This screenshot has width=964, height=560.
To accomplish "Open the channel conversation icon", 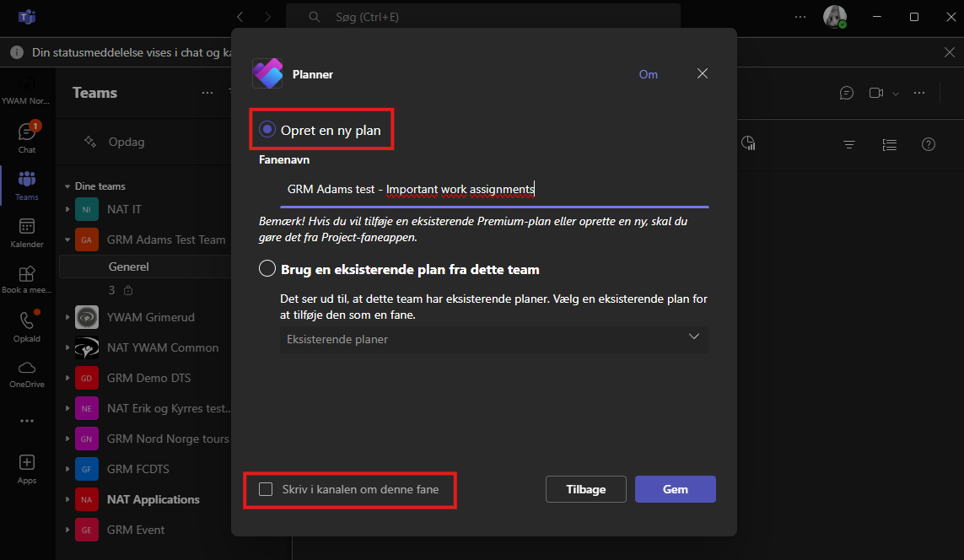I will click(x=847, y=93).
